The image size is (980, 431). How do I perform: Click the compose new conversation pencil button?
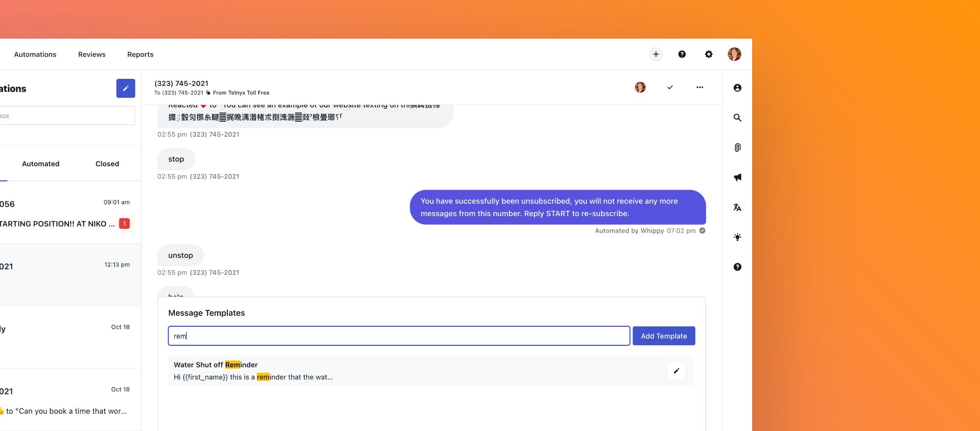click(x=126, y=88)
